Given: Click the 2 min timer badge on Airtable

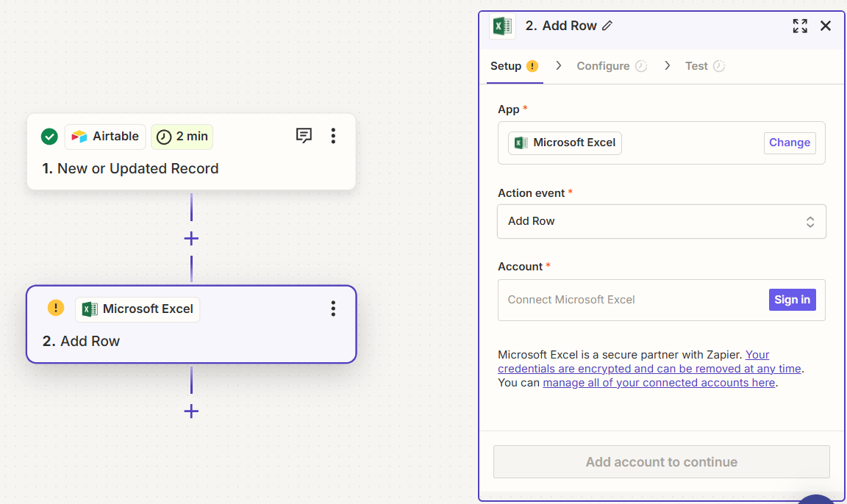Looking at the screenshot, I should 182,136.
